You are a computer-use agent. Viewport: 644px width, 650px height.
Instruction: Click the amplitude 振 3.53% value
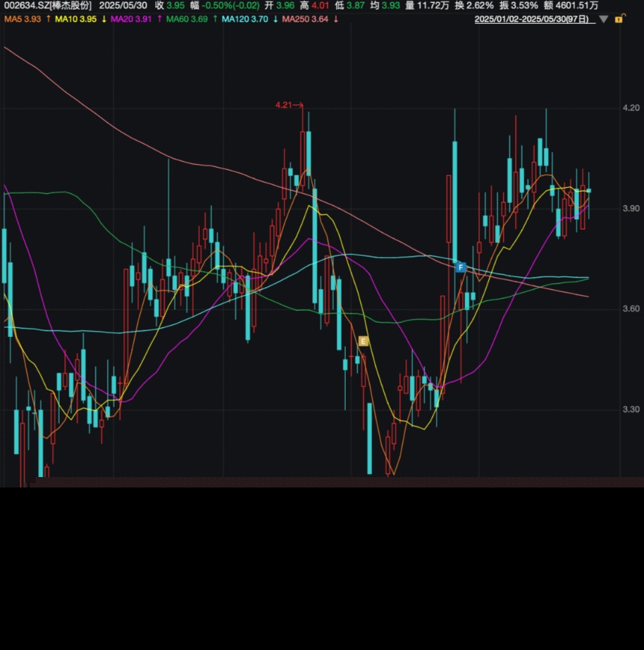(x=519, y=6)
